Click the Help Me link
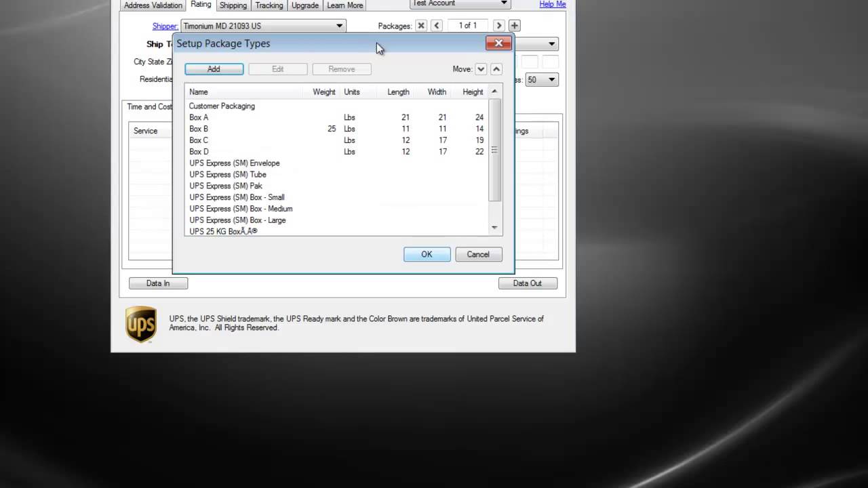This screenshot has height=488, width=868. tap(552, 4)
